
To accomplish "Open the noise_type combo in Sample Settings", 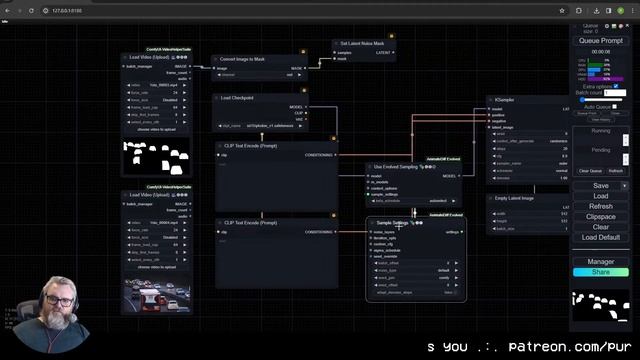I will [x=416, y=271].
